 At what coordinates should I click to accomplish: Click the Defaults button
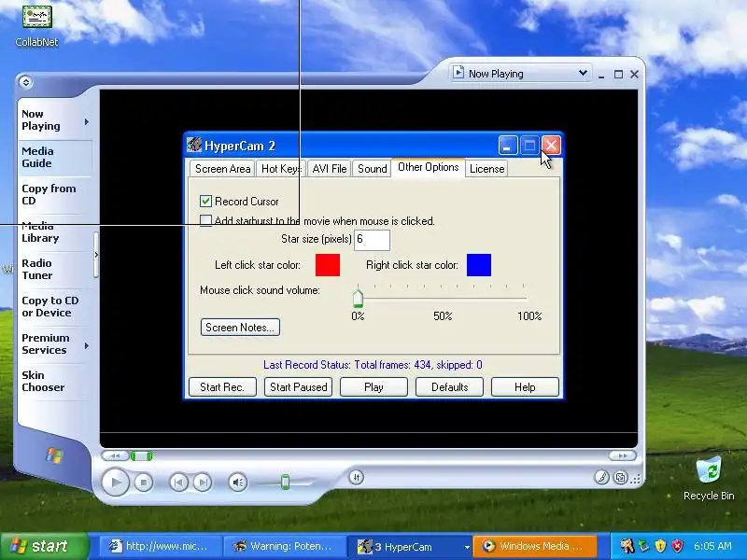point(449,387)
